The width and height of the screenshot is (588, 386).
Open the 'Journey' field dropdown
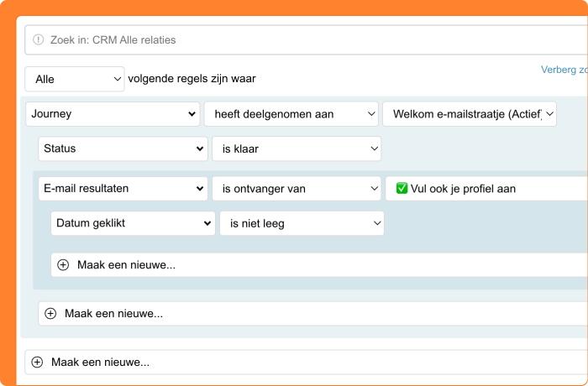pos(113,114)
